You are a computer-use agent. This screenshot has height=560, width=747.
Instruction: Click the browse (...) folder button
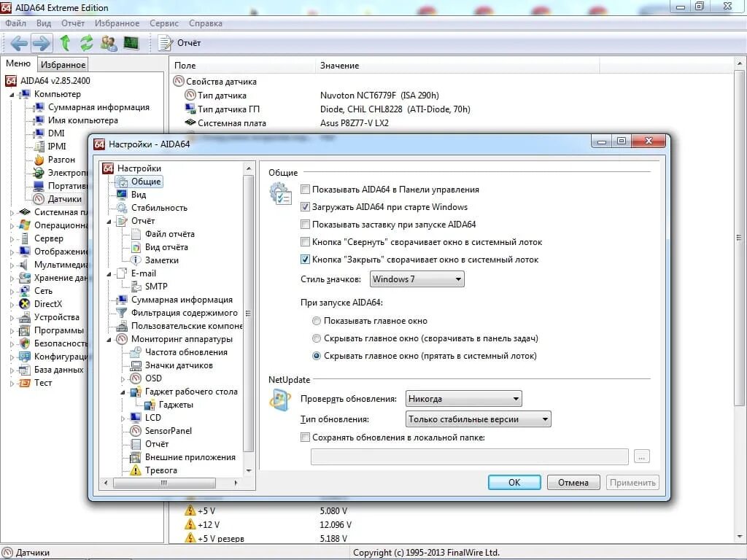click(x=642, y=456)
